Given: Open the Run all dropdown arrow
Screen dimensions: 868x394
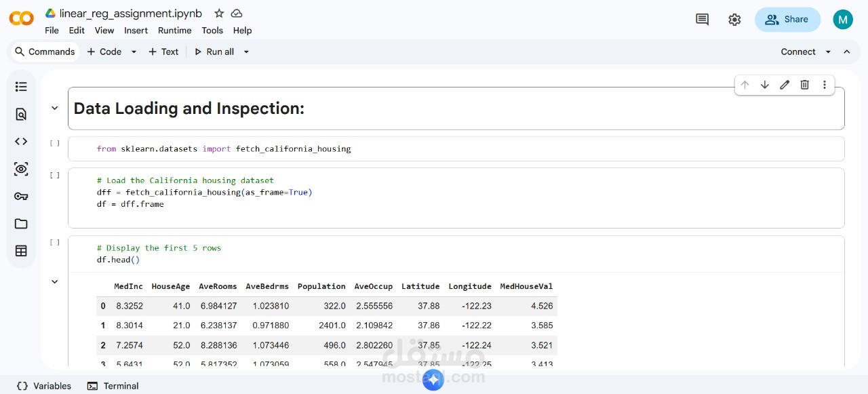Looking at the screenshot, I should pos(245,52).
